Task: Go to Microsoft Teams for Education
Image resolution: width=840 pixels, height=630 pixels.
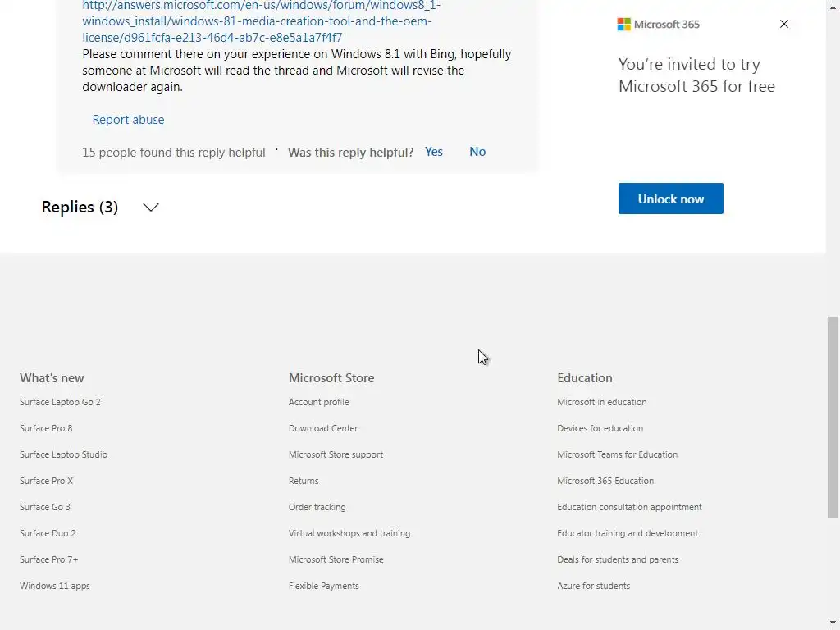Action: pyautogui.click(x=617, y=454)
